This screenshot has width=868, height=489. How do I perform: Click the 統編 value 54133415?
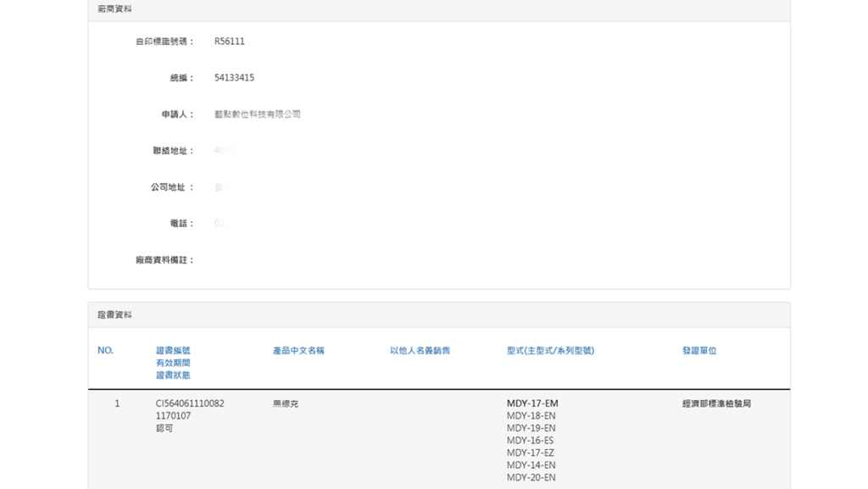[x=234, y=78]
